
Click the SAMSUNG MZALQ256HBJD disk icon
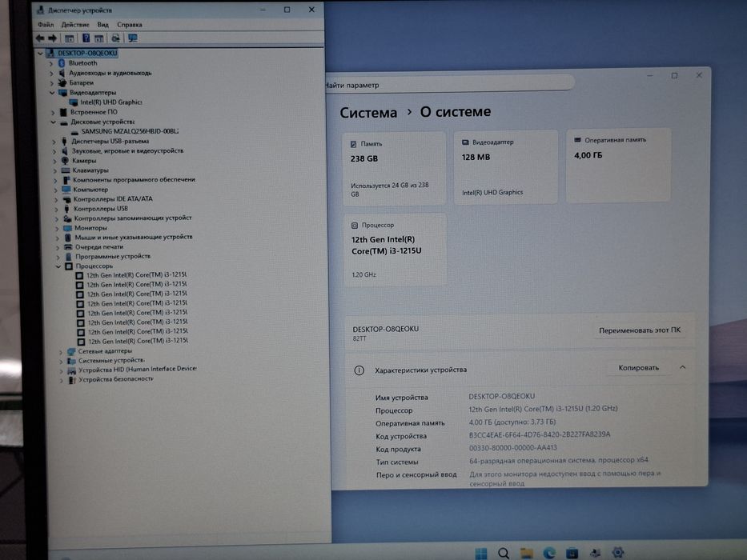pyautogui.click(x=74, y=131)
